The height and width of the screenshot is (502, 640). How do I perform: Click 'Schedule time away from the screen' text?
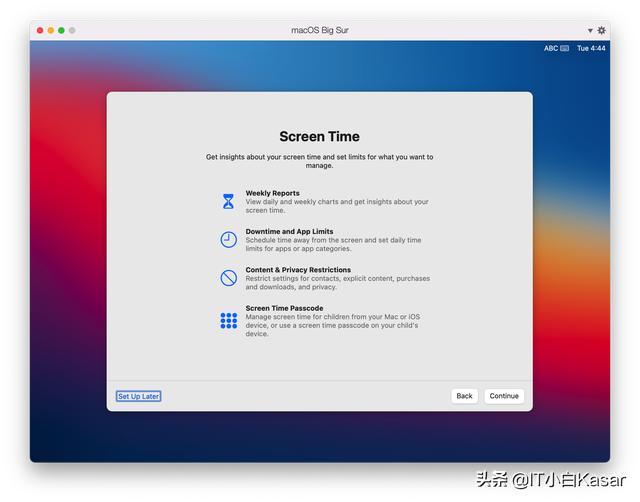click(333, 244)
